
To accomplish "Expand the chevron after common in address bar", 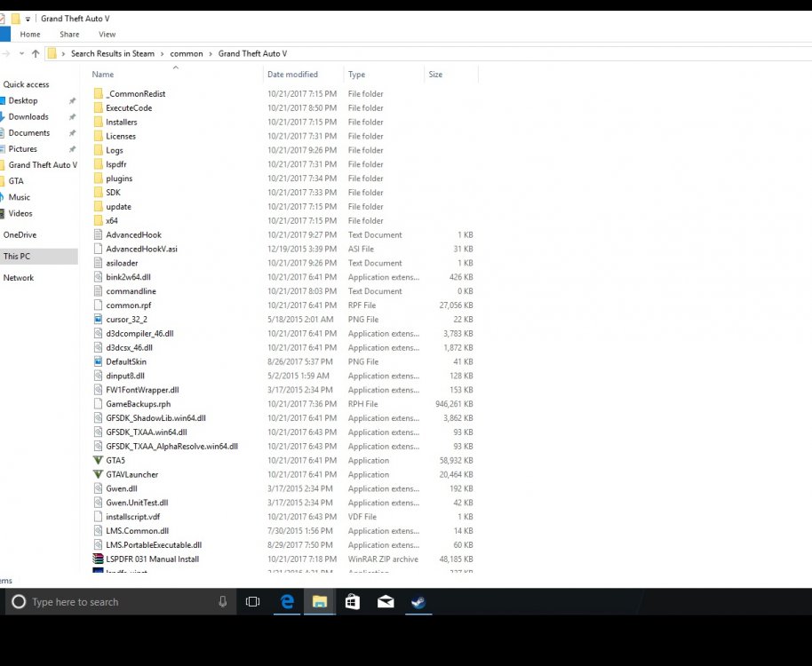I will pos(211,54).
